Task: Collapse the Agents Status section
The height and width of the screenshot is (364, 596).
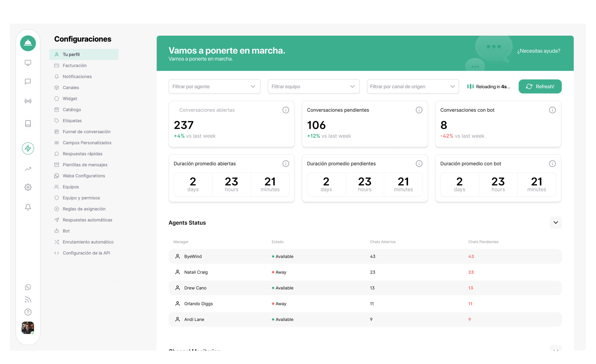Action: tap(556, 222)
